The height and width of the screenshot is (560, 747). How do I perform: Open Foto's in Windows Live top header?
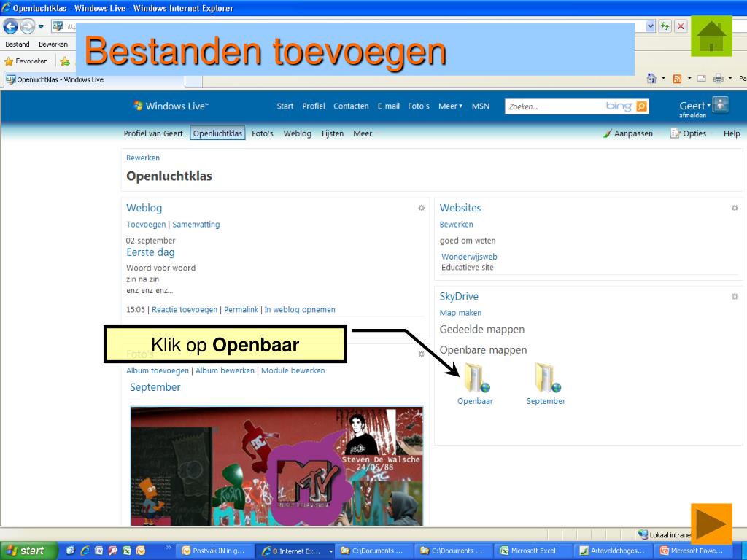[418, 106]
